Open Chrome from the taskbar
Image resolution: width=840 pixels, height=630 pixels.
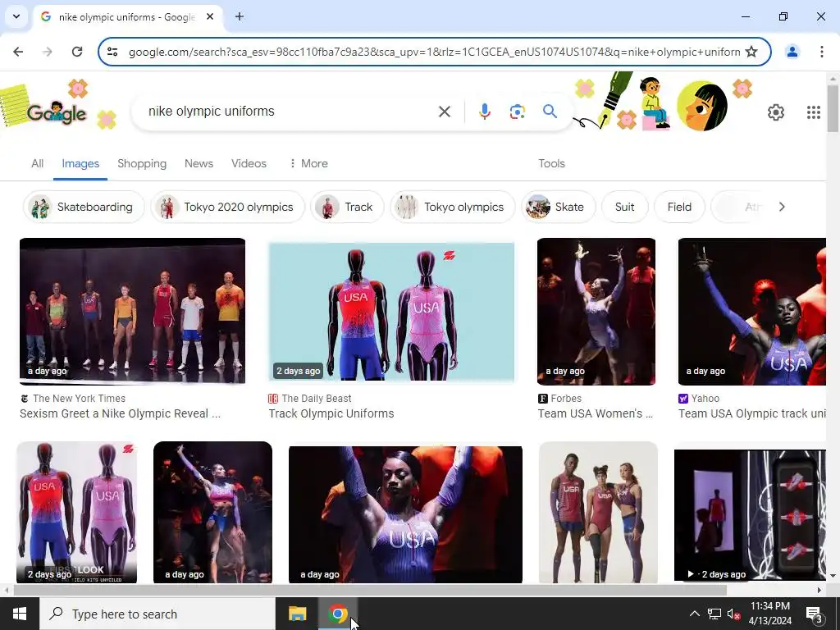pyautogui.click(x=338, y=614)
